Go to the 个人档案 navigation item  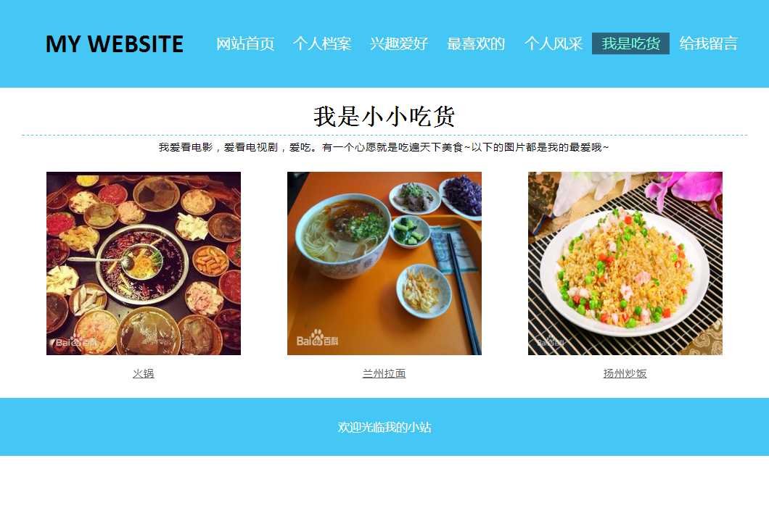click(x=322, y=43)
